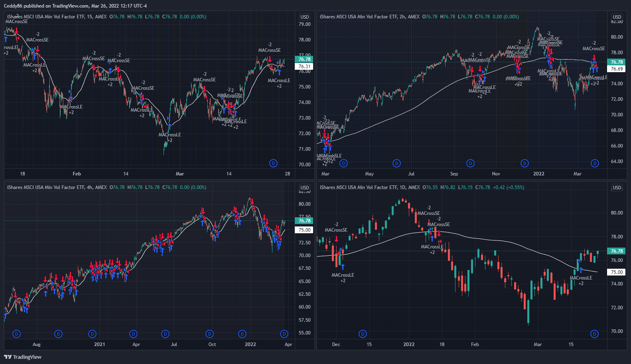Click the green 76.78 price tag on the 15-minute chart
Viewport: 631px width, 364px height.
click(x=304, y=59)
